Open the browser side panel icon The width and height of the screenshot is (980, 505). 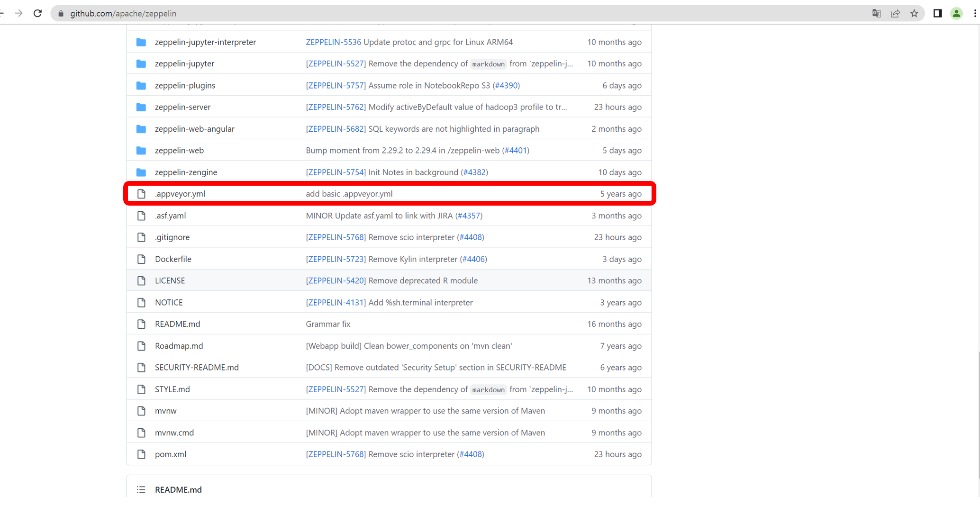937,13
